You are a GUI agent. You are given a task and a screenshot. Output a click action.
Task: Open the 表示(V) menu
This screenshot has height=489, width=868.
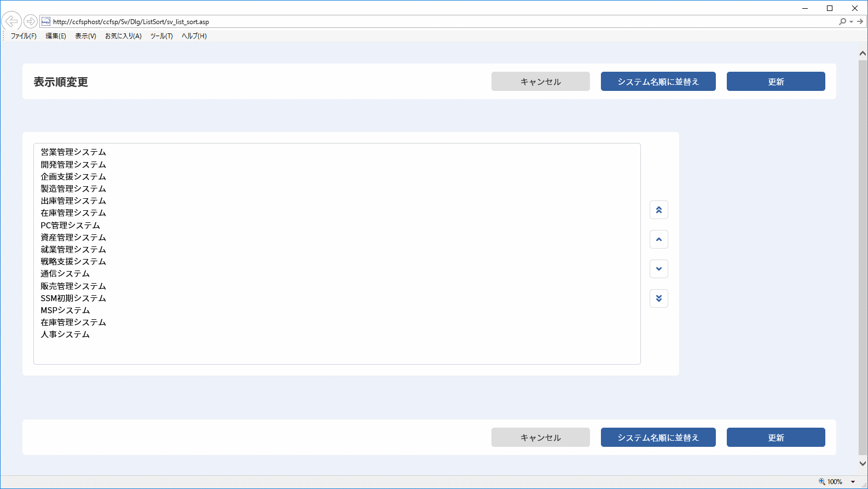(85, 36)
